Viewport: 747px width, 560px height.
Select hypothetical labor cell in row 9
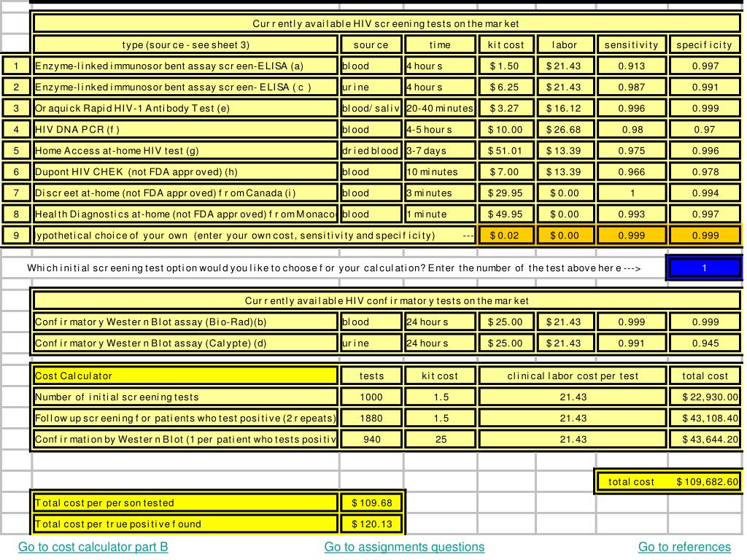coord(565,236)
